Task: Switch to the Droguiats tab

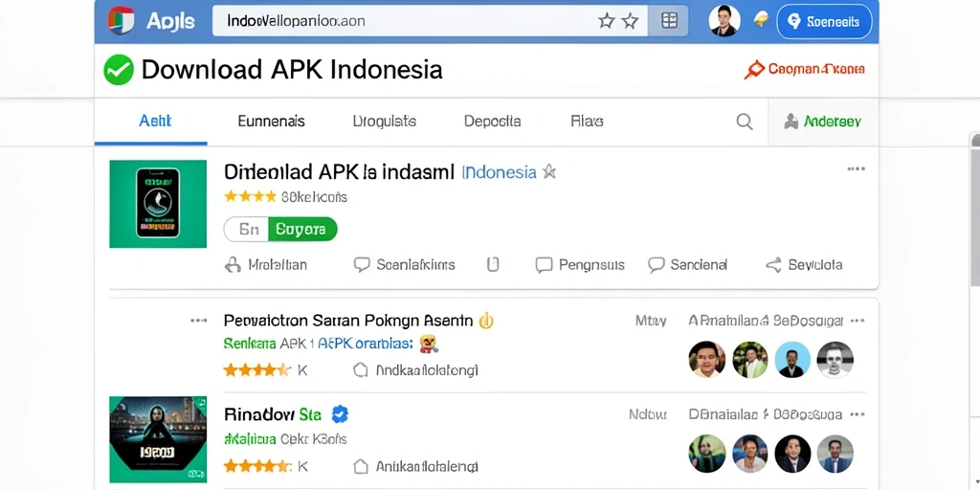Action: (385, 122)
